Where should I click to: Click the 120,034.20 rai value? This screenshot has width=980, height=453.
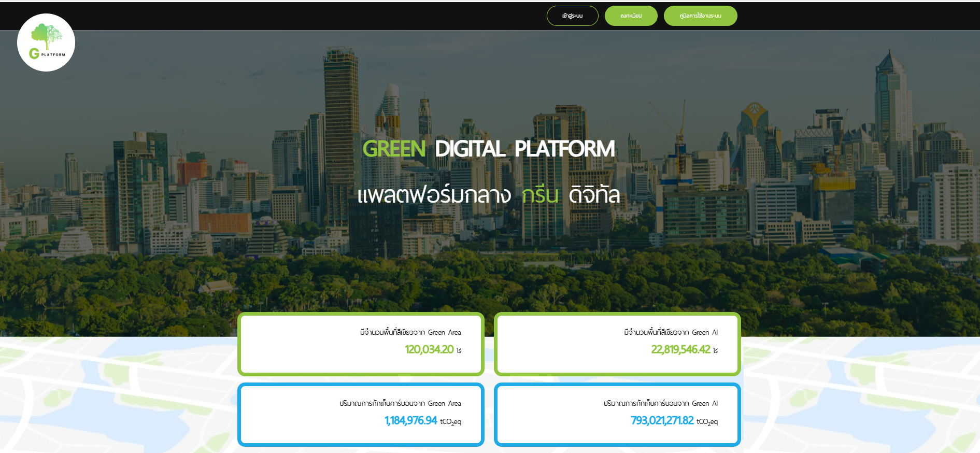(x=429, y=350)
